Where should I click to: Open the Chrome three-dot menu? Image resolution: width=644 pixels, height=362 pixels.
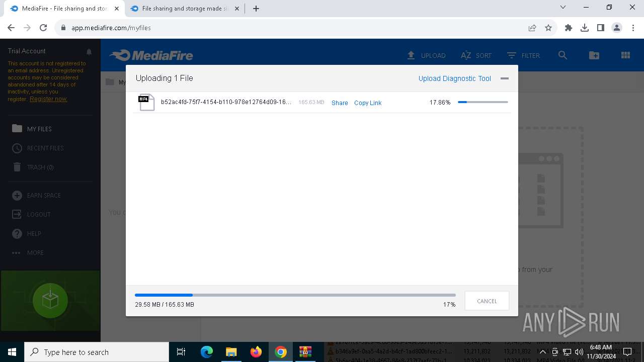coord(632,28)
